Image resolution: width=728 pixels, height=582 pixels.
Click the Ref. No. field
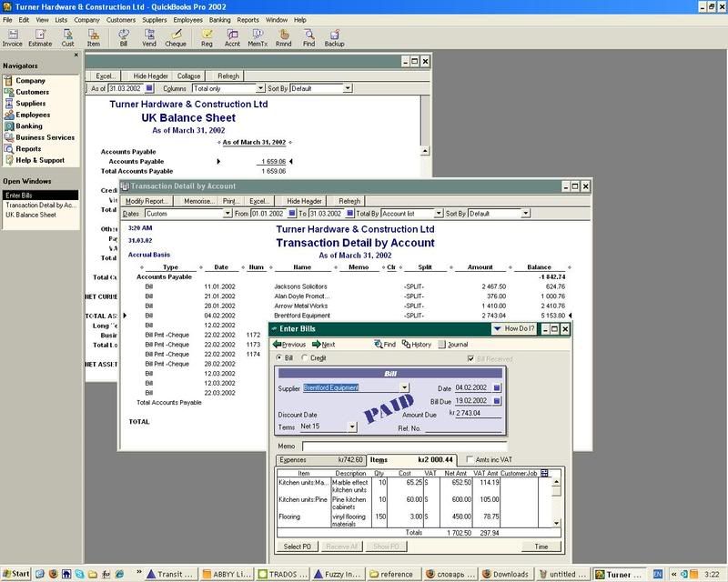pos(463,428)
